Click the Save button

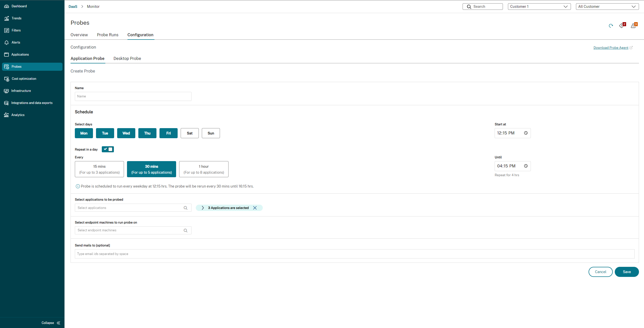tap(627, 272)
